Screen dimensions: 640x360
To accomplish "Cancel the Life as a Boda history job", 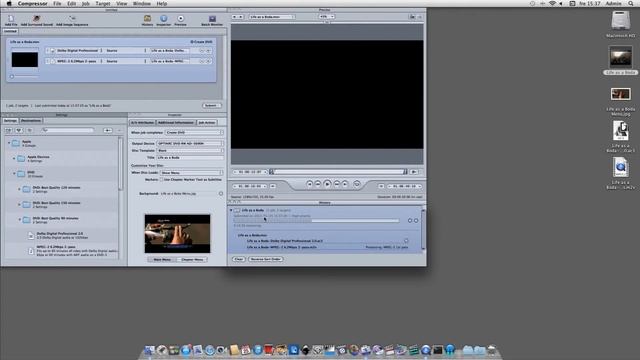I will point(416,220).
